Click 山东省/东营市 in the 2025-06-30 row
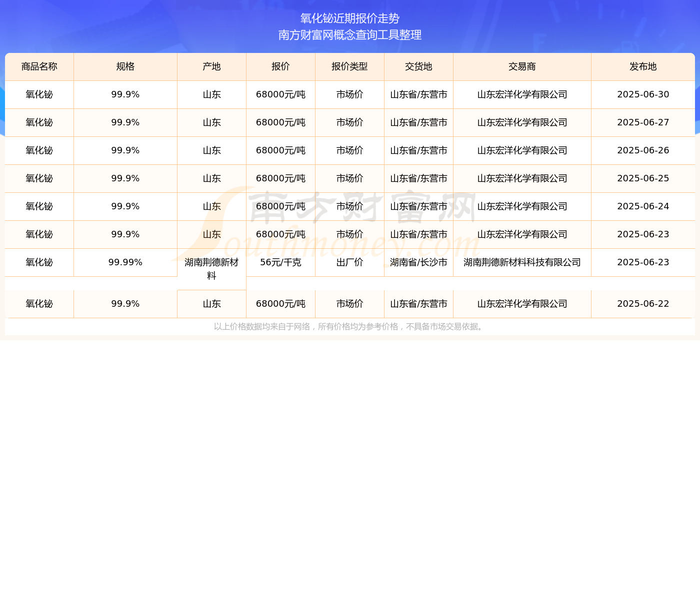This screenshot has height=602, width=700. 418,94
